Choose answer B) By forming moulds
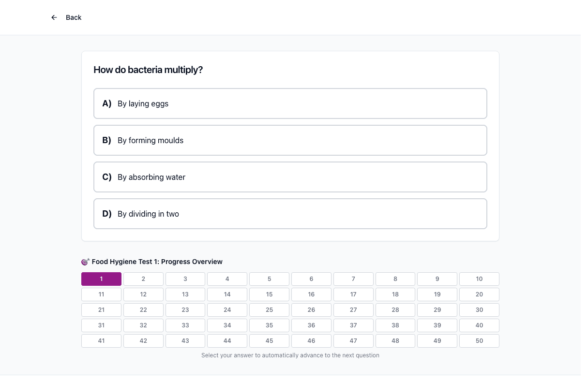 click(290, 140)
